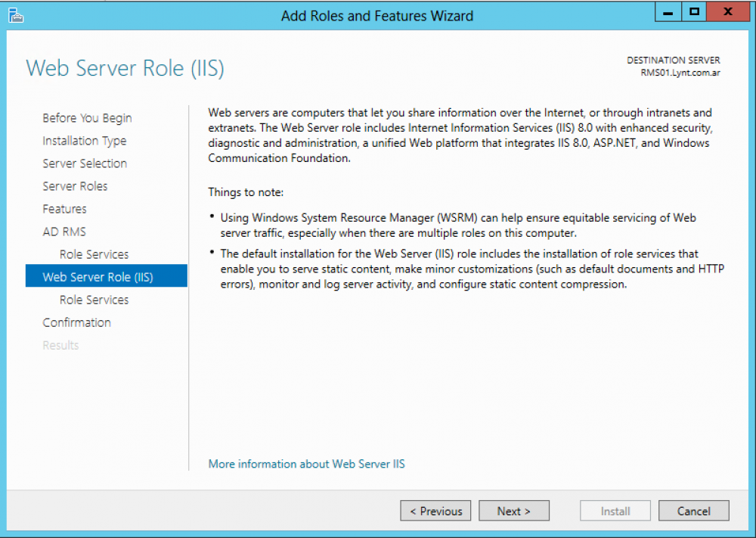This screenshot has width=756, height=538.
Task: Open the Features step
Action: [64, 209]
